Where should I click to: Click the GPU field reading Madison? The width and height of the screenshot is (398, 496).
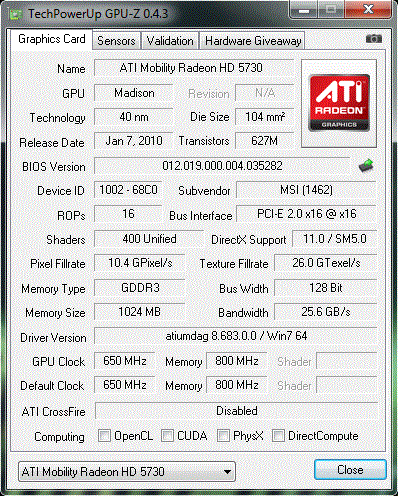(134, 93)
